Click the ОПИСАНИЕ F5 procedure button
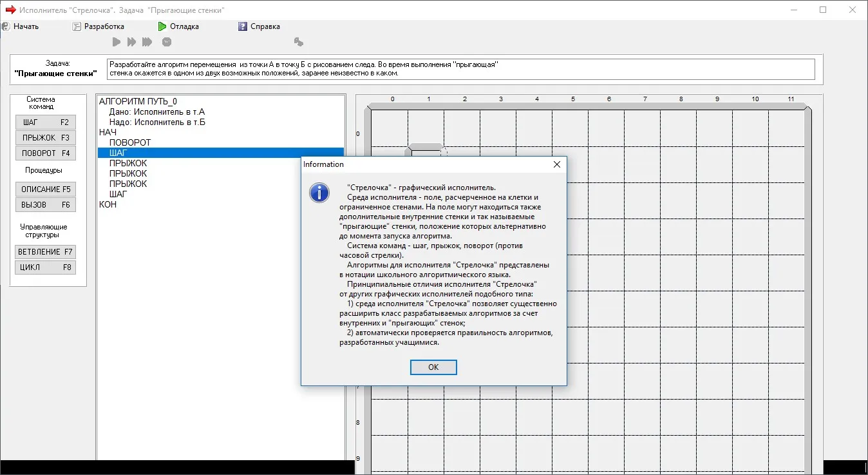Viewport: 868px width, 475px height. tap(45, 189)
